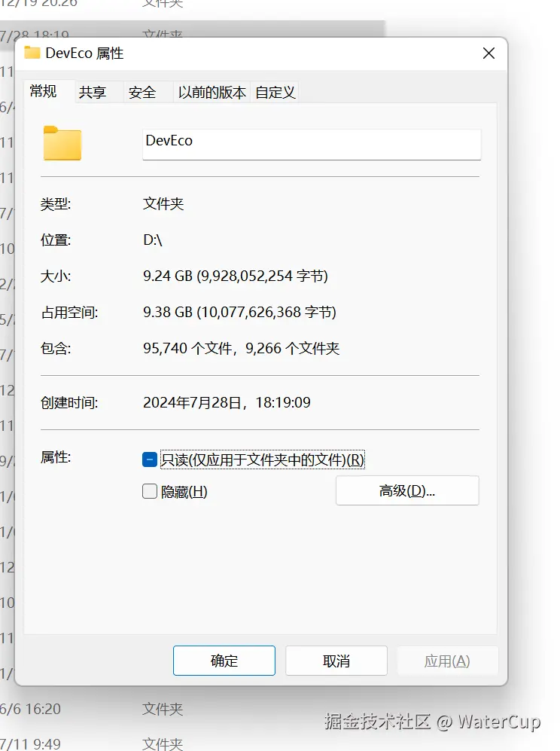Image resolution: width=560 pixels, height=751 pixels.
Task: Switch to the 常规 tab
Action: [x=48, y=91]
